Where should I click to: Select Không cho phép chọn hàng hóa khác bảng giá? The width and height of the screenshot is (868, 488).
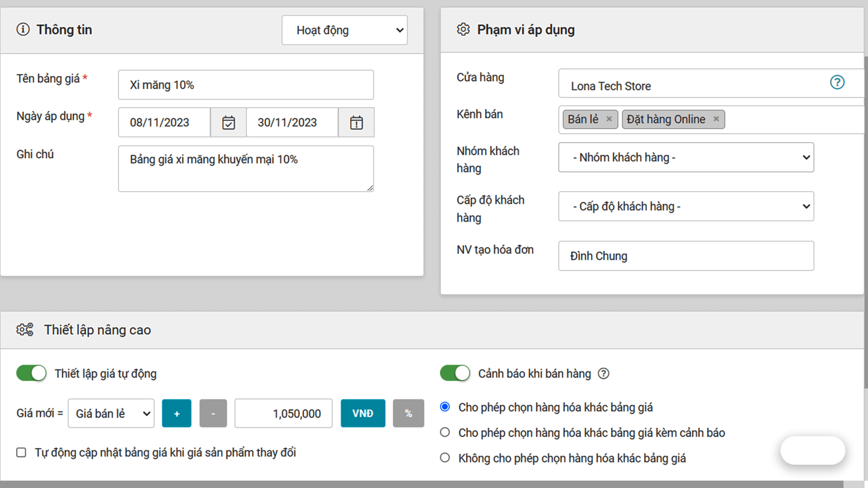point(445,458)
